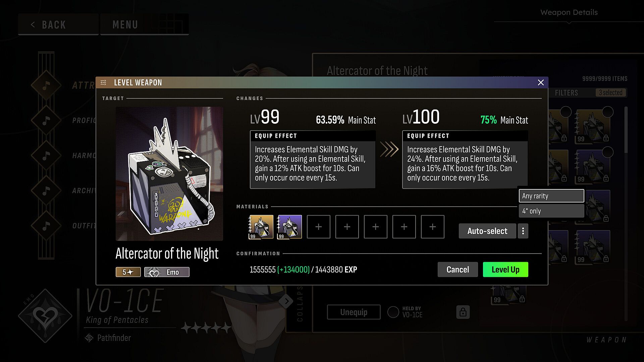Remove the purple weapon material
The height and width of the screenshot is (362, 644).
[290, 227]
